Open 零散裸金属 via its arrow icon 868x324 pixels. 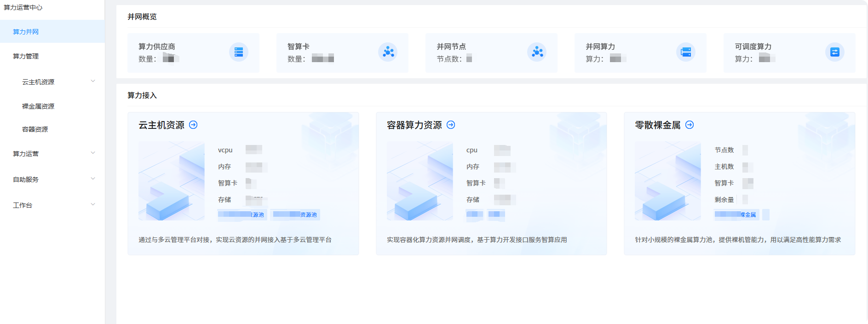690,125
